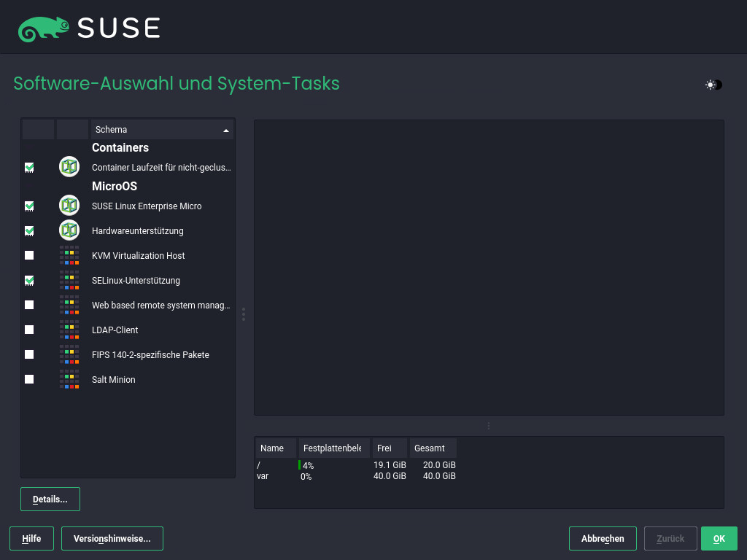This screenshot has height=560, width=747.
Task: Click the var partition name
Action: [x=263, y=475]
